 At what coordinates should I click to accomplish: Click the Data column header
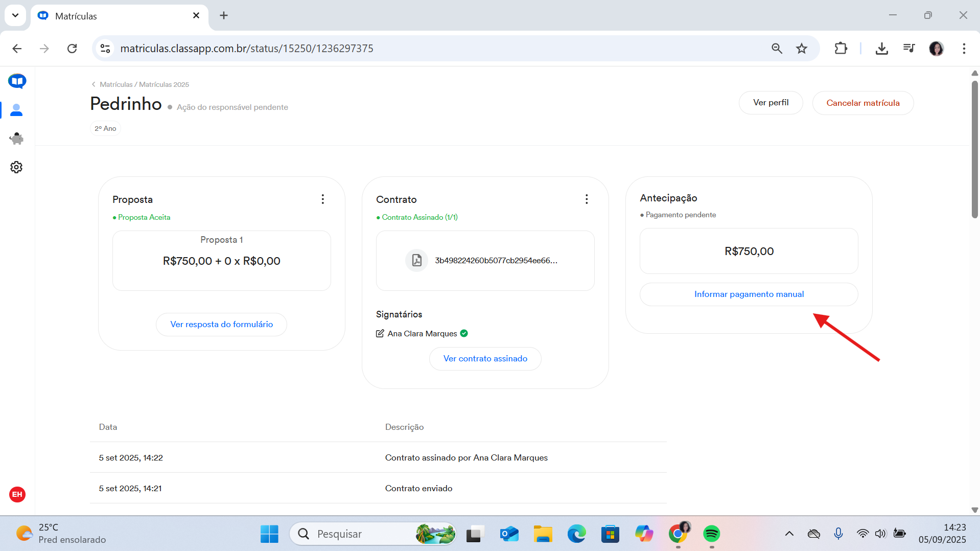click(x=108, y=427)
